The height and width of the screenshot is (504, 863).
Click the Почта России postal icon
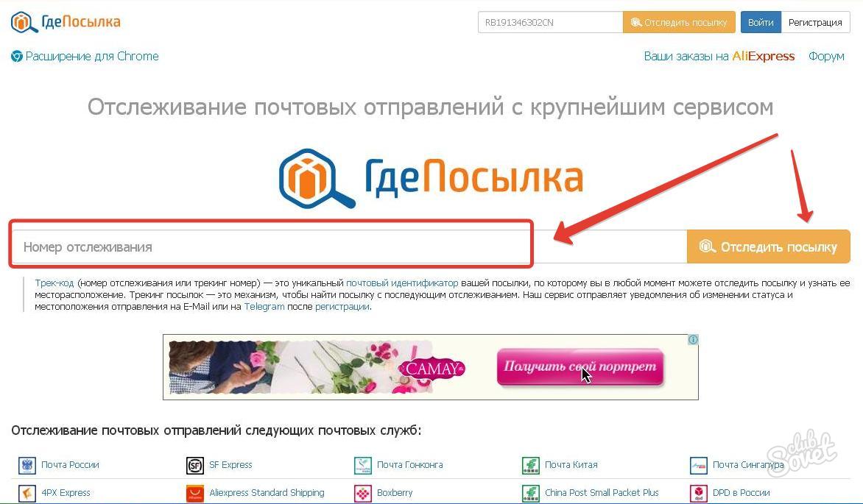(x=27, y=466)
